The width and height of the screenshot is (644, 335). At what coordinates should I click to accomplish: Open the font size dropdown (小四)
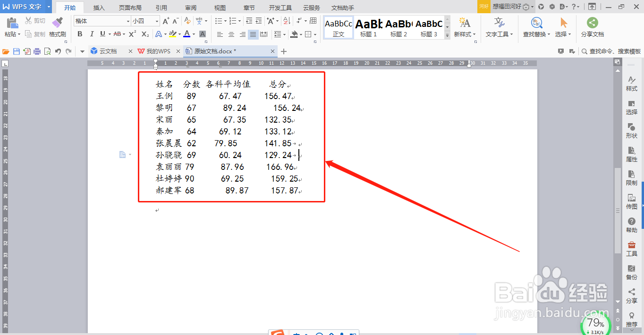coord(157,21)
